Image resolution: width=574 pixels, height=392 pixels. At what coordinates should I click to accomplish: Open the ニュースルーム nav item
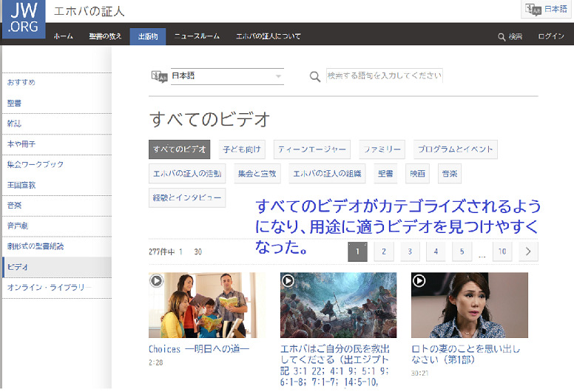tap(197, 36)
